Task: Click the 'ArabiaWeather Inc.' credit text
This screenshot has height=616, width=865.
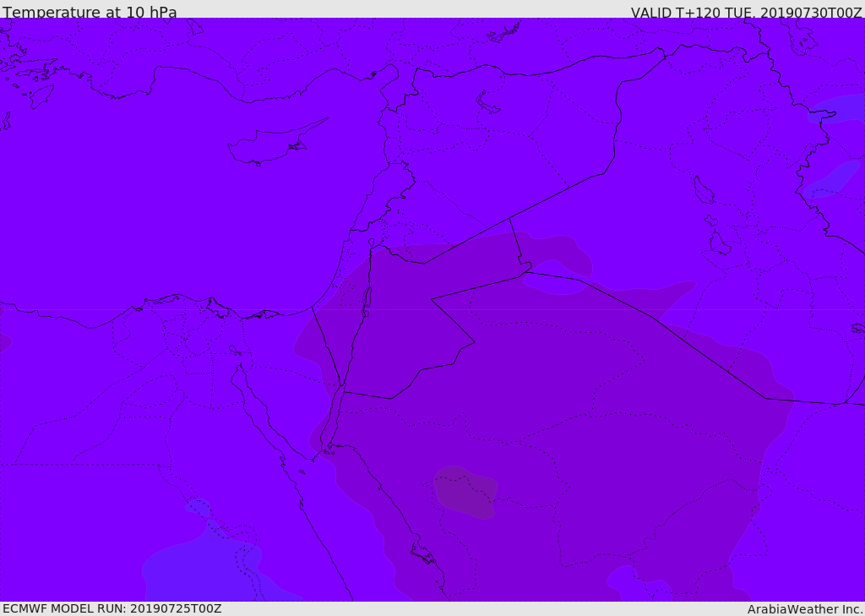Action: coord(805,609)
